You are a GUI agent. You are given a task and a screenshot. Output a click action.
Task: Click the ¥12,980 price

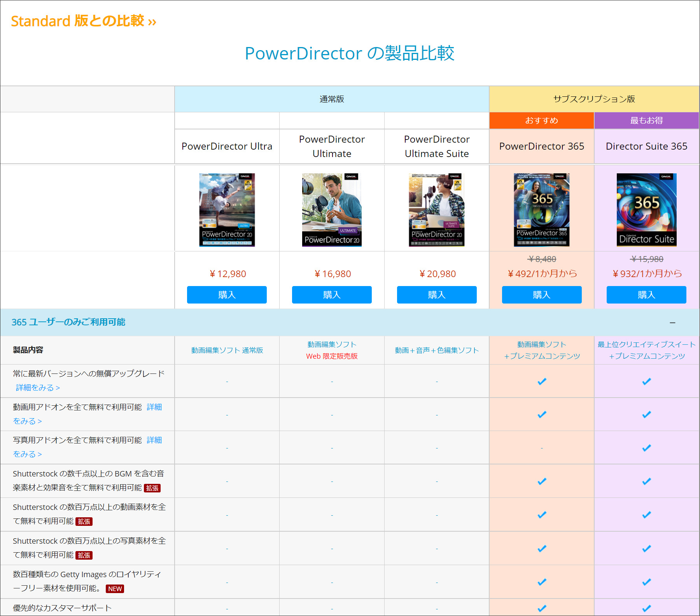227,274
